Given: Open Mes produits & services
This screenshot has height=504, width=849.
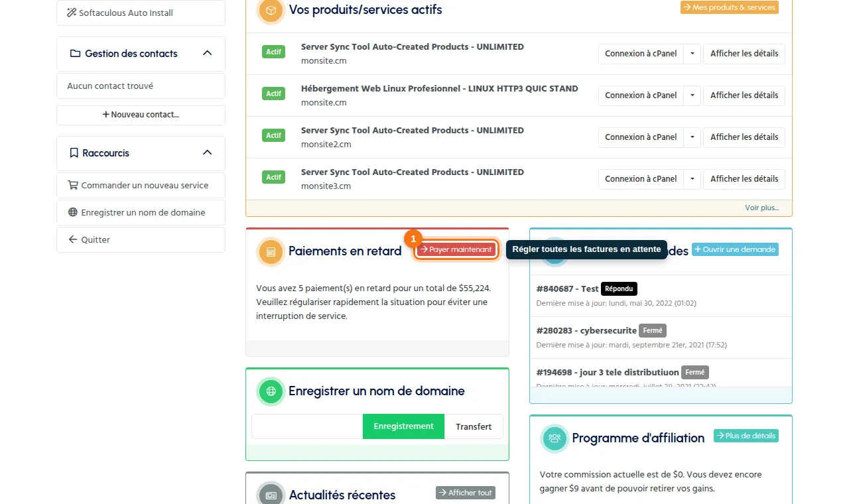Looking at the screenshot, I should [730, 7].
